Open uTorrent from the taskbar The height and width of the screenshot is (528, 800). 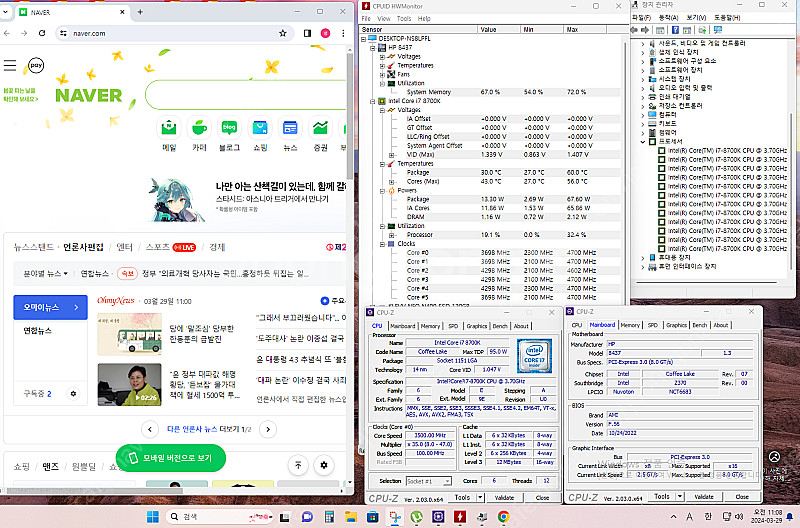coord(416,517)
